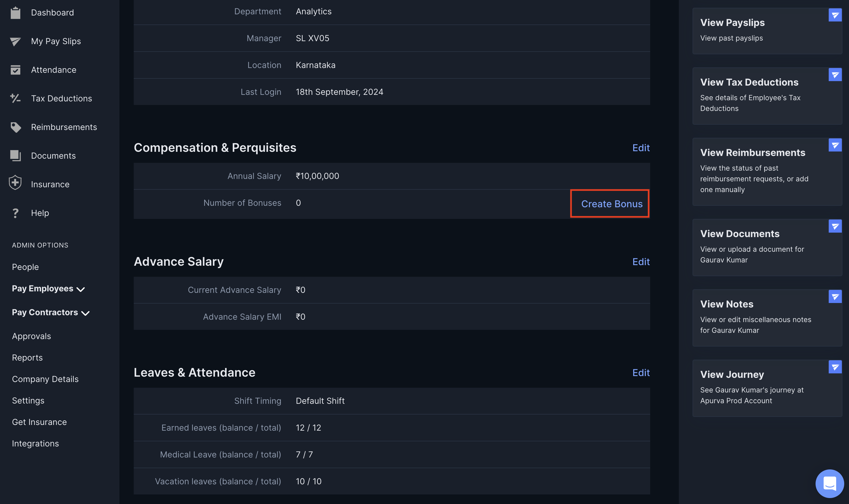The height and width of the screenshot is (504, 849).
Task: Edit Compensation & Perquisites section
Action: click(640, 147)
